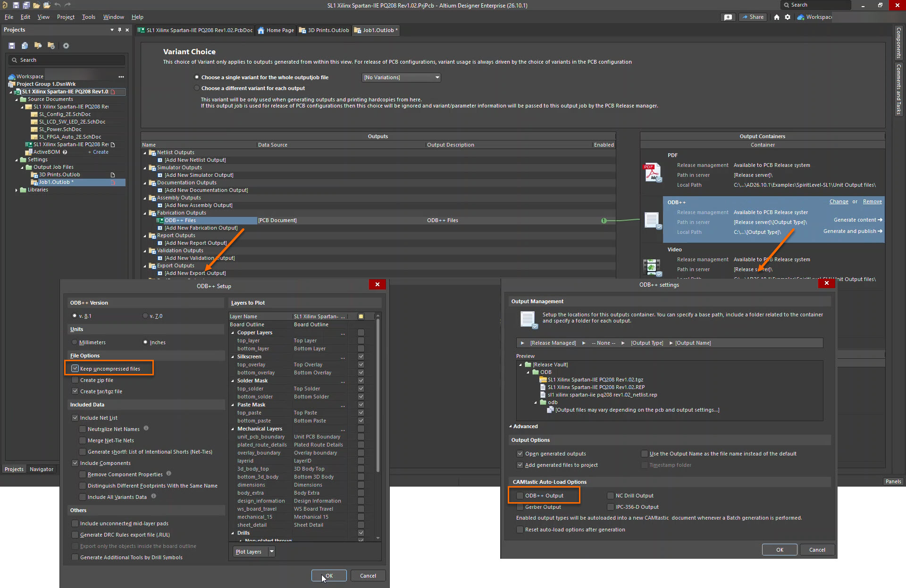
Task: Click the Save icon in the title bar
Action: click(x=16, y=5)
